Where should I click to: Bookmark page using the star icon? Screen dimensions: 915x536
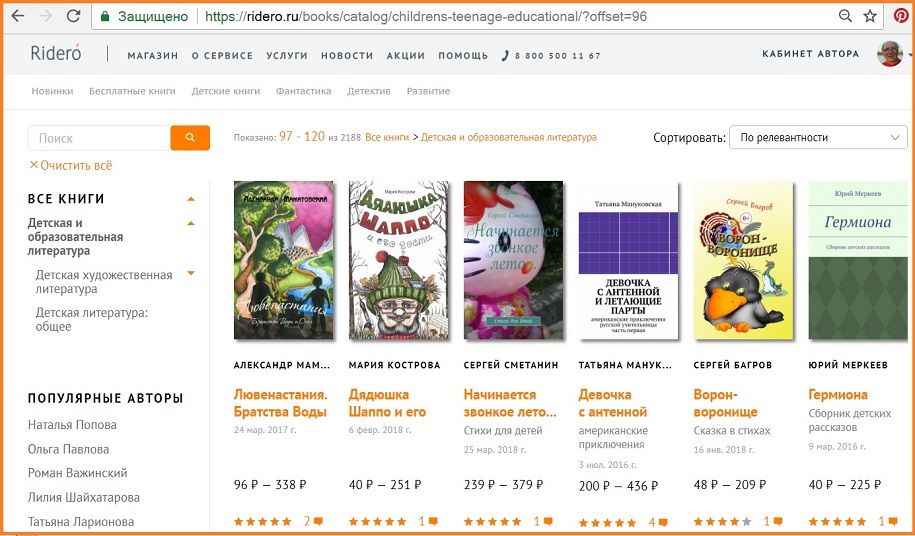tap(870, 16)
